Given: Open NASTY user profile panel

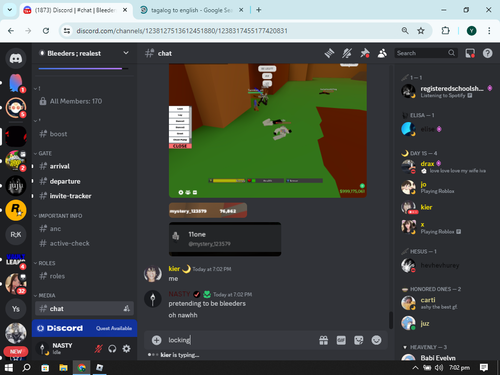Looking at the screenshot, I should 63,349.
